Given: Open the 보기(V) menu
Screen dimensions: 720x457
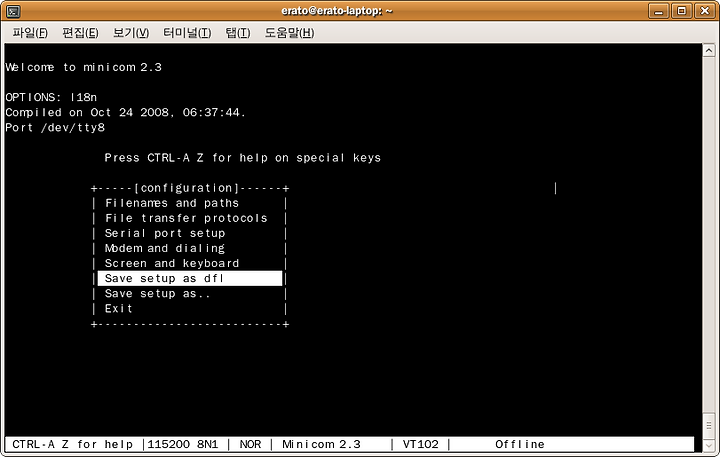Looking at the screenshot, I should coord(131,33).
